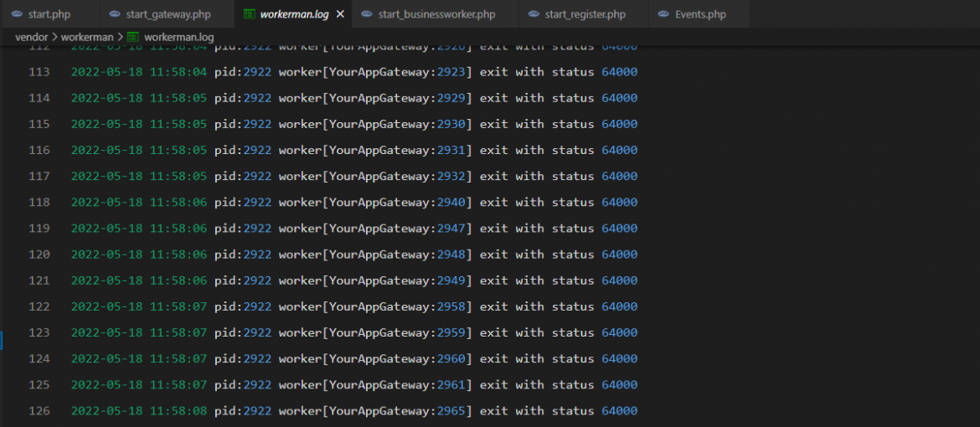980x427 pixels.
Task: Click line number 123 in the gutter
Action: click(39, 332)
